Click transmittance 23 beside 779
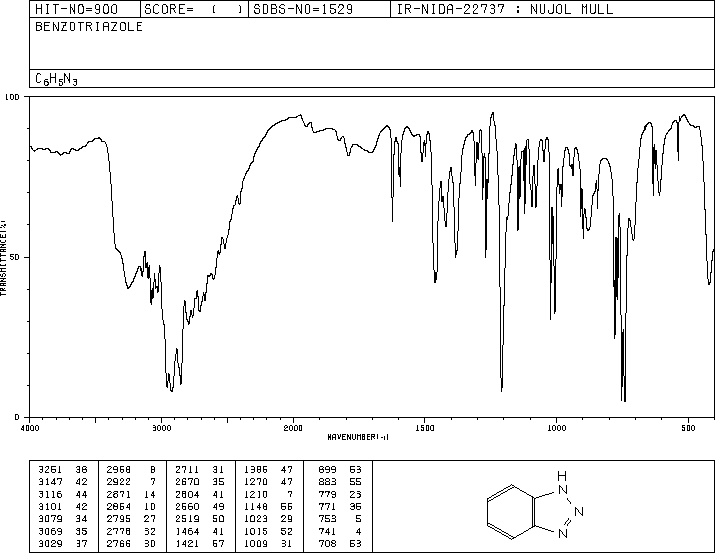The height and width of the screenshot is (553, 715). 355,494
